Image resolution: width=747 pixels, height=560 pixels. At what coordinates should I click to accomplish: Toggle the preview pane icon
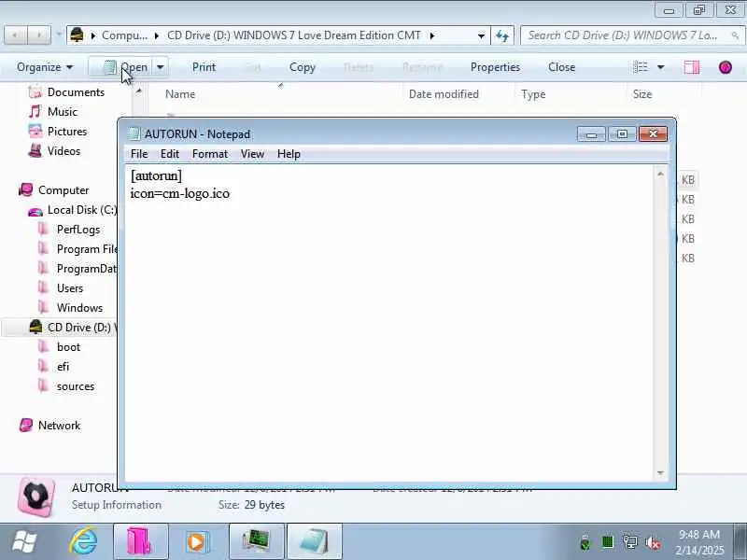pyautogui.click(x=692, y=67)
